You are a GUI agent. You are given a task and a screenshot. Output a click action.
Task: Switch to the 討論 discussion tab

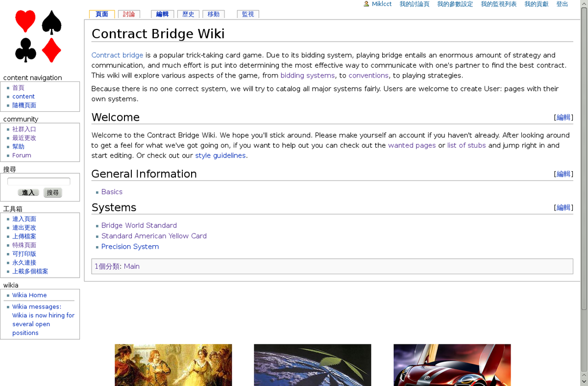pyautogui.click(x=129, y=14)
